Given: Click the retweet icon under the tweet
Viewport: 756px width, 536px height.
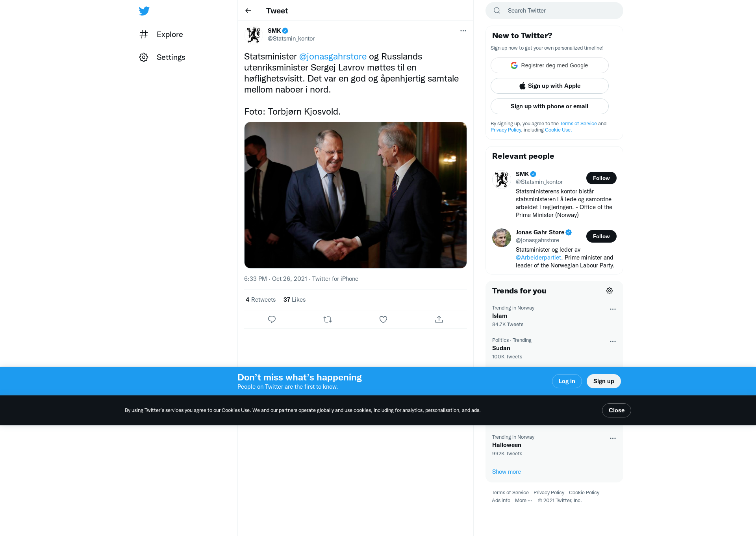Looking at the screenshot, I should pyautogui.click(x=328, y=319).
